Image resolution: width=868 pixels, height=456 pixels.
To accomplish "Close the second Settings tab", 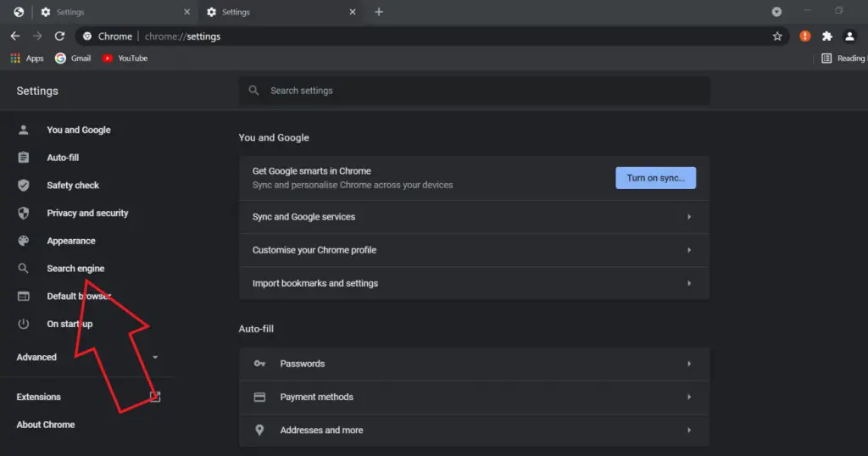I will [x=353, y=12].
